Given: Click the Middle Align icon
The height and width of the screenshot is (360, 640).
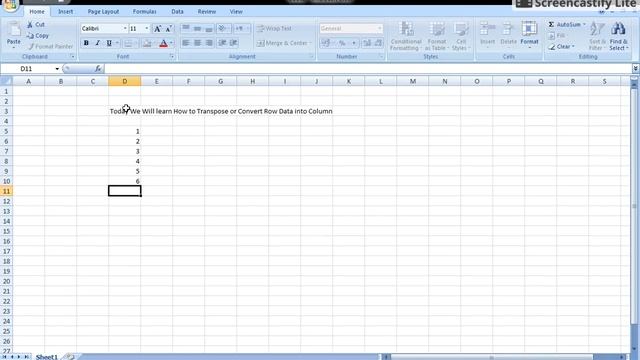Looking at the screenshot, I should [x=198, y=28].
